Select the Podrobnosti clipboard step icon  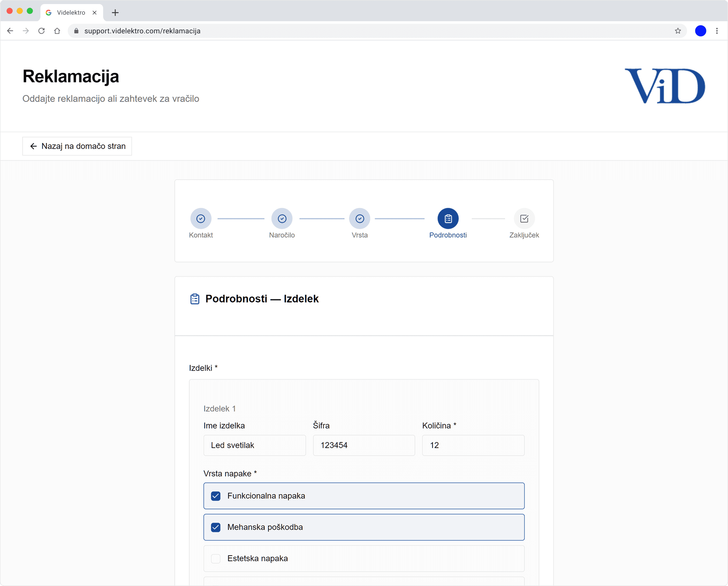pos(448,219)
